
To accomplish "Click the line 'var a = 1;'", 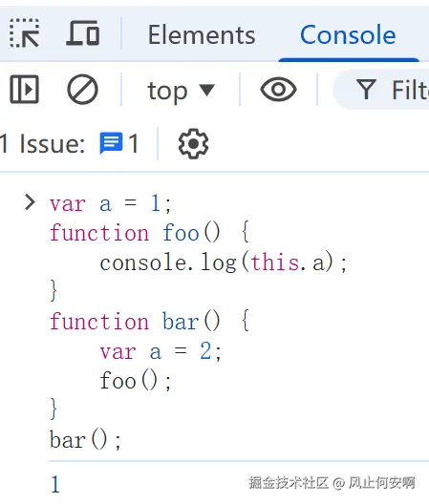I will [110, 203].
